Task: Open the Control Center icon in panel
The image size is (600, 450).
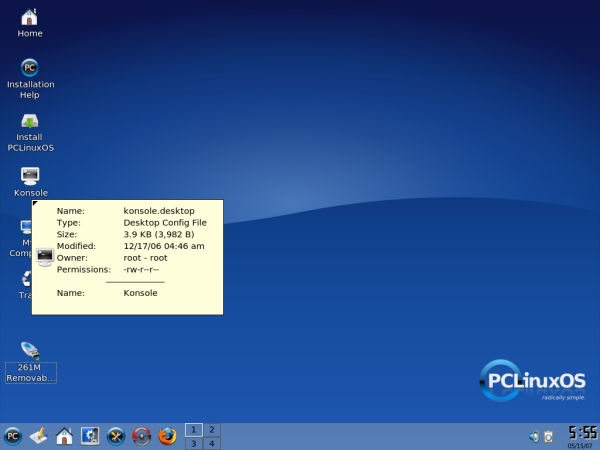Action: [90, 436]
